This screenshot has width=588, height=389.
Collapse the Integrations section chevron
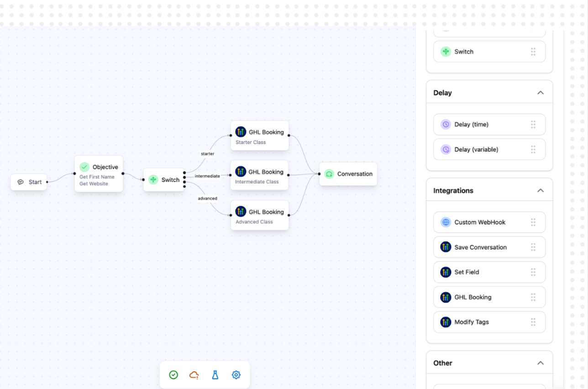541,190
